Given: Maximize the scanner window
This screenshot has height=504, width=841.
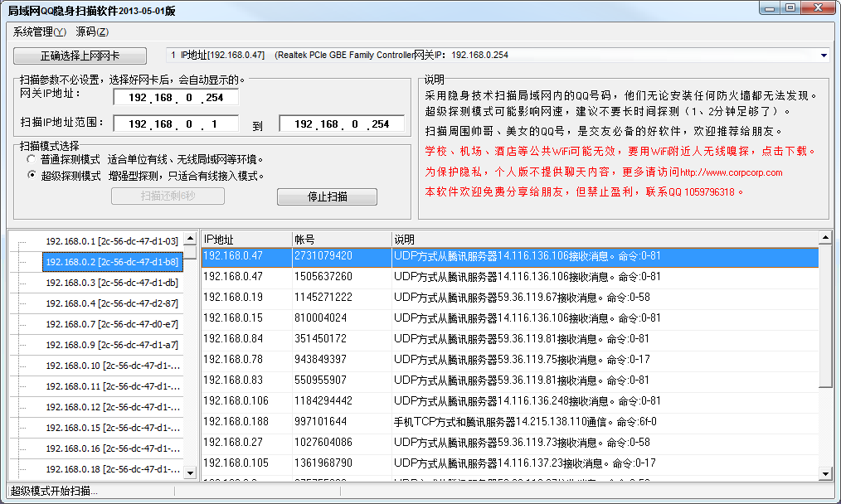Looking at the screenshot, I should coord(790,8).
